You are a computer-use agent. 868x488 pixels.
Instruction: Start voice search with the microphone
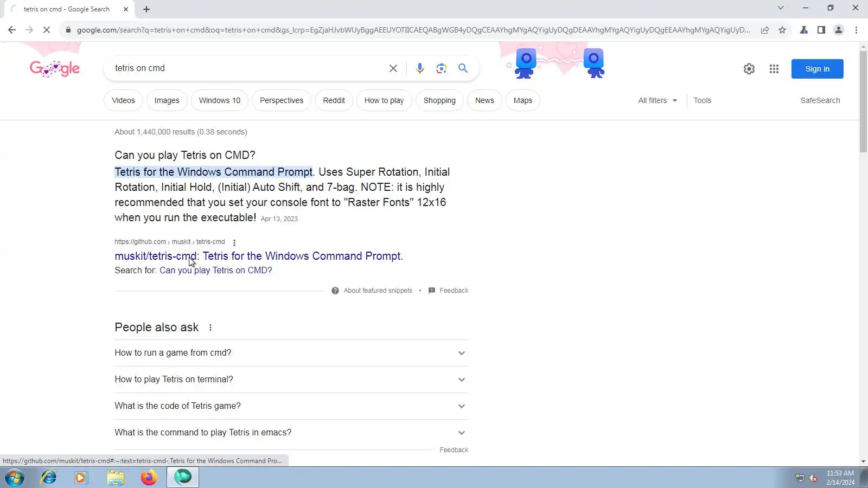(420, 68)
